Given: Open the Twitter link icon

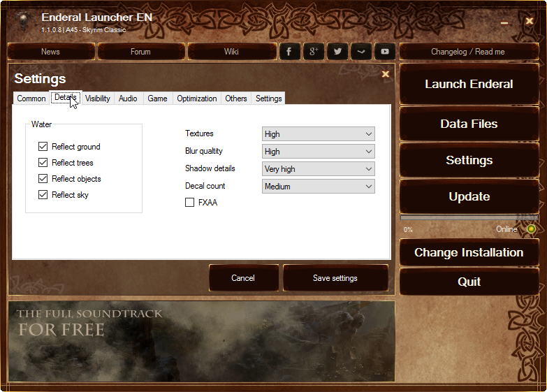Looking at the screenshot, I should pos(337,52).
